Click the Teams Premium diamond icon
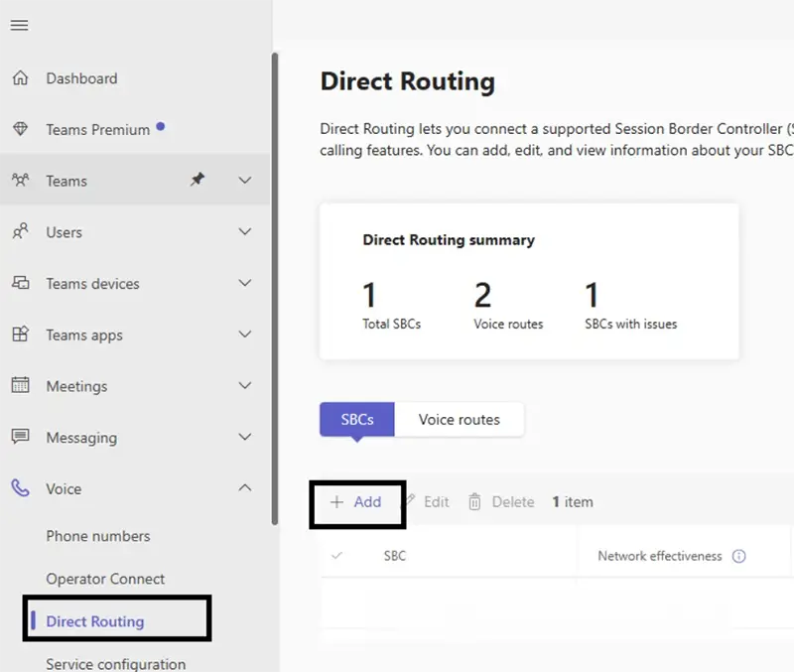 tap(20, 129)
